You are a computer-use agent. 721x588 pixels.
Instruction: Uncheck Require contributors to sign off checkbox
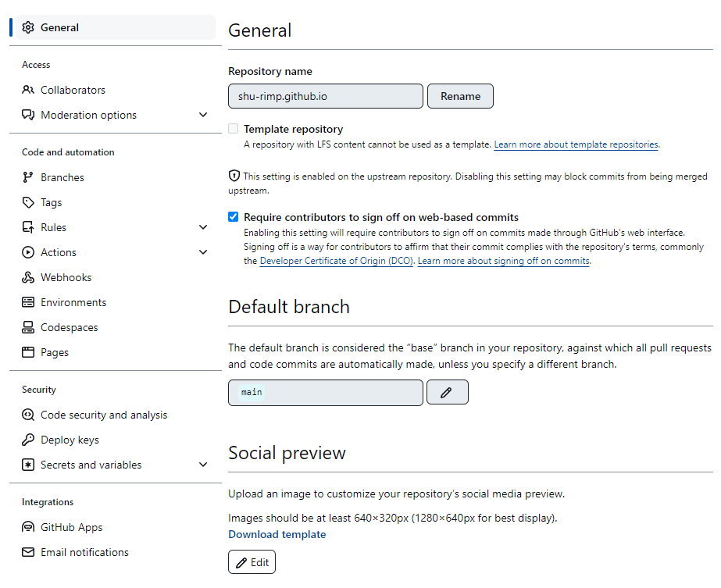[x=233, y=217]
